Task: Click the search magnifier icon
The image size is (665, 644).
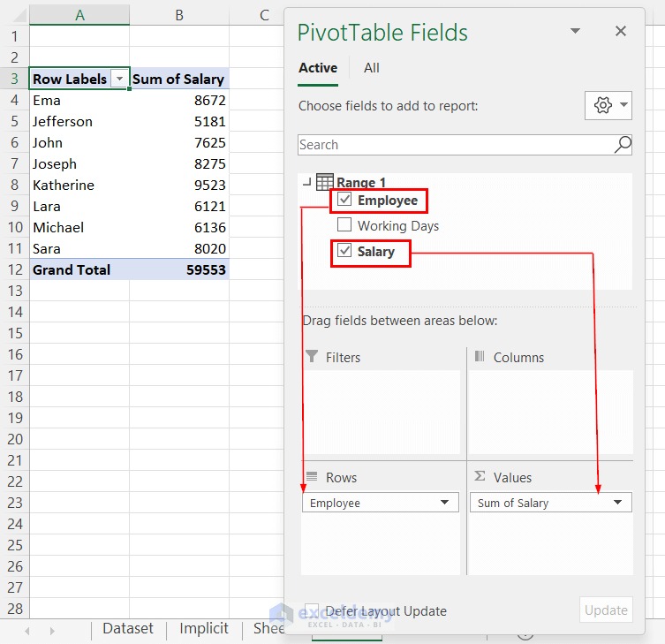Action: coord(623,144)
